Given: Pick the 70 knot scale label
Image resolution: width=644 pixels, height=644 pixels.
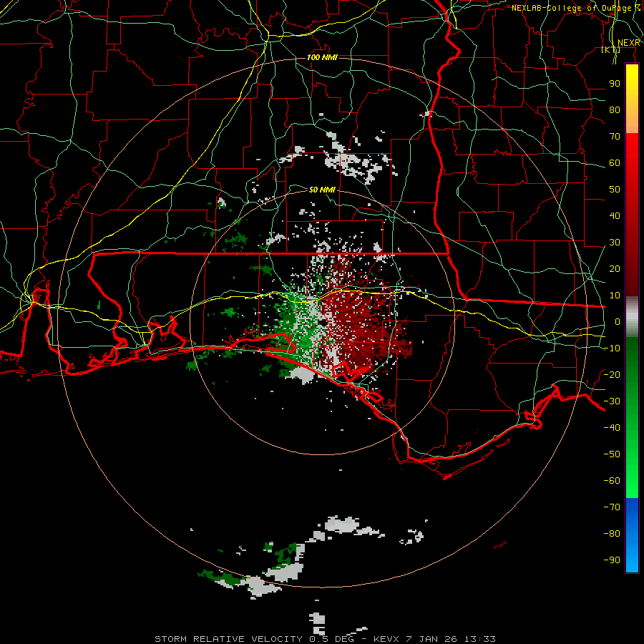Looking at the screenshot, I should point(615,137).
